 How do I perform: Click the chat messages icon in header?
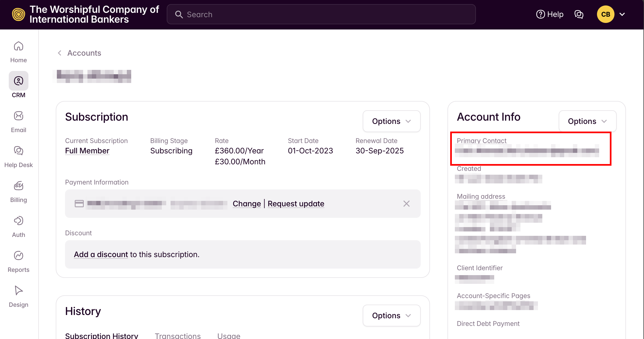coord(579,14)
